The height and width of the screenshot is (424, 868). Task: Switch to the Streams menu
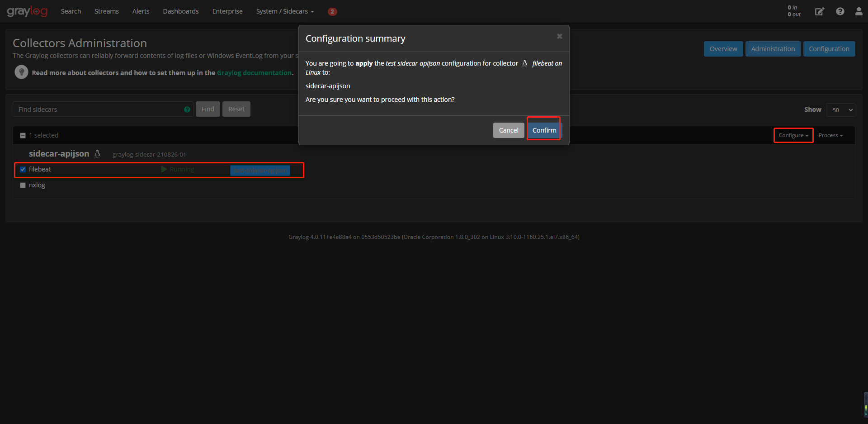106,11
